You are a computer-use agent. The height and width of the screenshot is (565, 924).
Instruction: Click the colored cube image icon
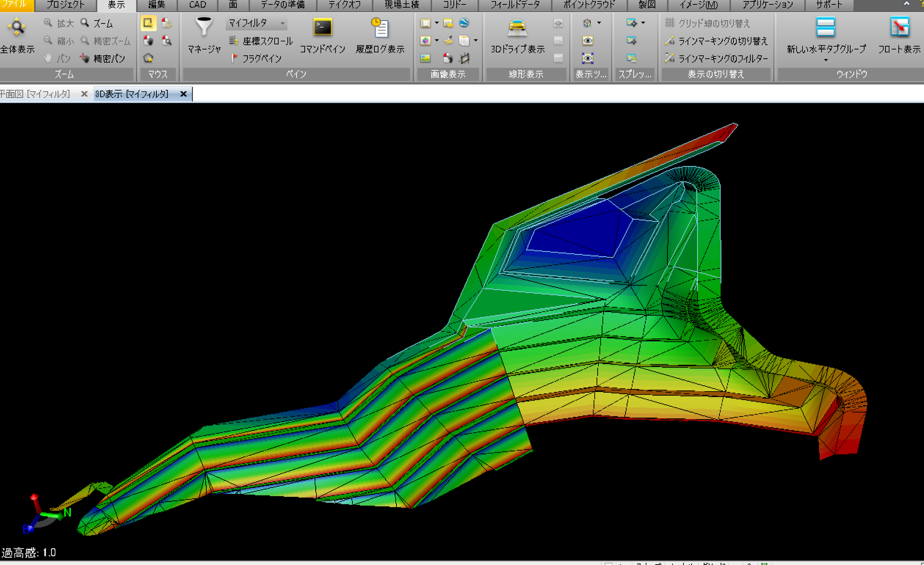pos(425,40)
